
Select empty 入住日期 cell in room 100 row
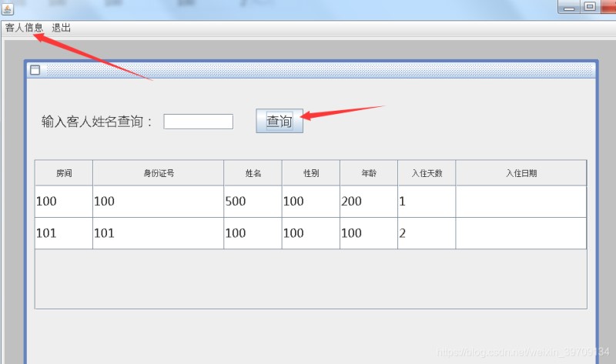(521, 202)
